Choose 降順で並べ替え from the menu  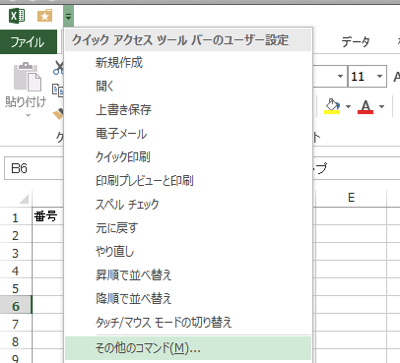pyautogui.click(x=188, y=299)
